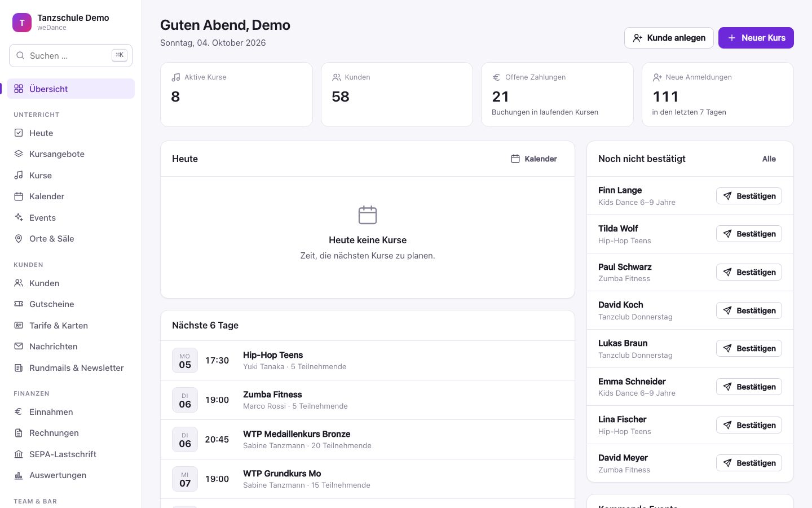This screenshot has width=812, height=508.
Task: Open the sidebar Kalender entry
Action: (70, 196)
